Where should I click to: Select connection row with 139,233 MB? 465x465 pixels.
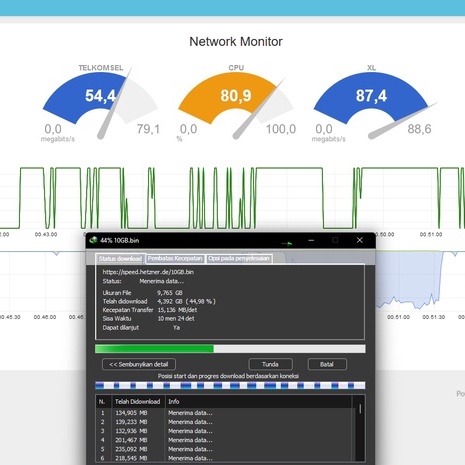[224, 422]
